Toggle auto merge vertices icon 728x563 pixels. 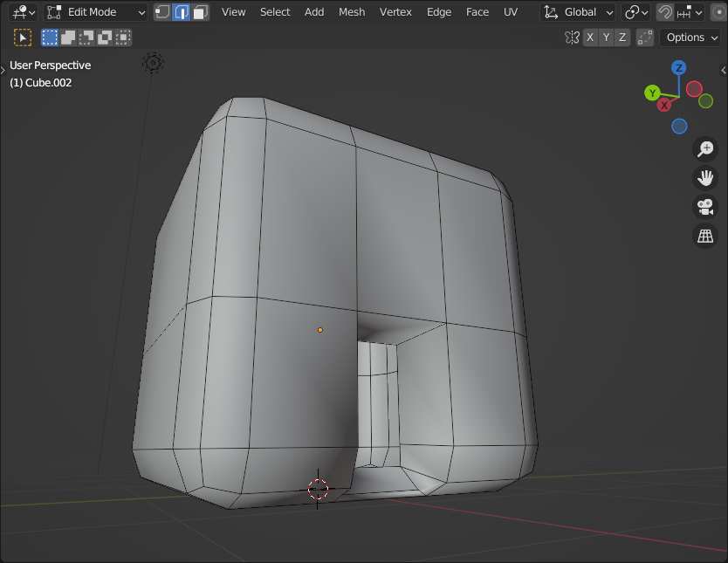tap(645, 38)
